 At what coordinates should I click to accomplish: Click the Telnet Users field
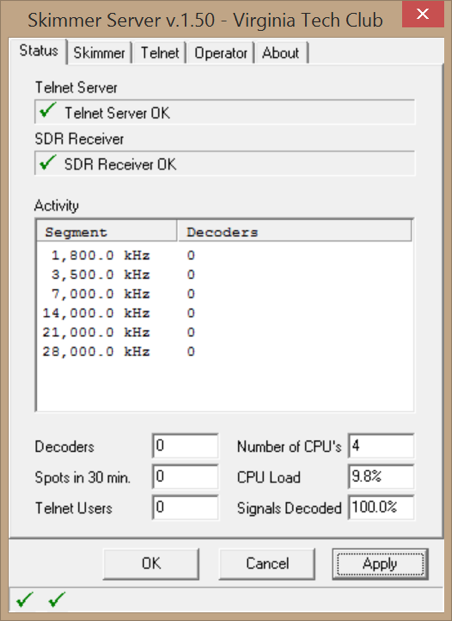(185, 507)
